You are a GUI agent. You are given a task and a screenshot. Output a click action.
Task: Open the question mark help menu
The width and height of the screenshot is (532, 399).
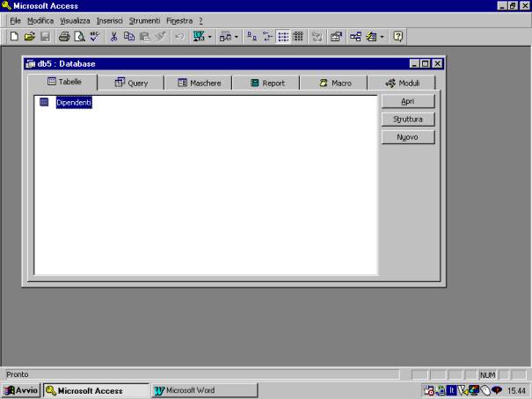point(200,21)
